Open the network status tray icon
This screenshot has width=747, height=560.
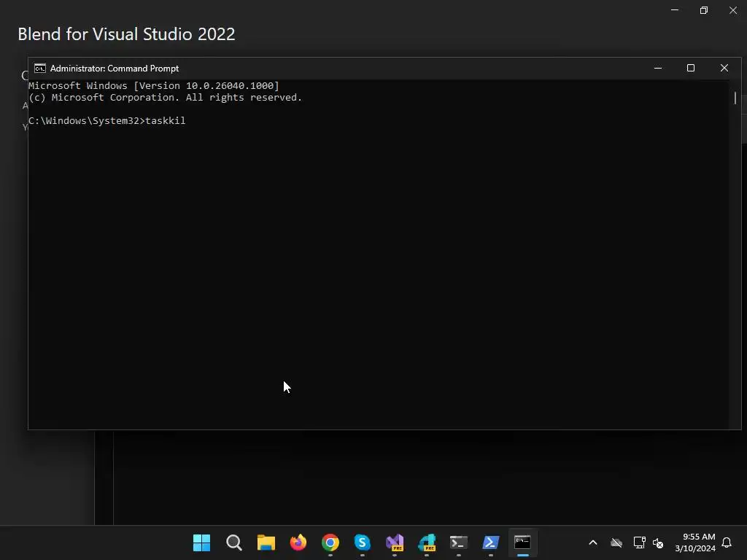pyautogui.click(x=639, y=542)
